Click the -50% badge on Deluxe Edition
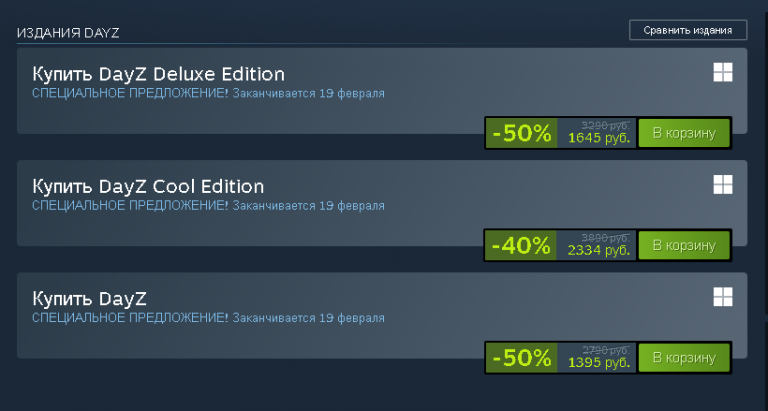 click(x=521, y=133)
